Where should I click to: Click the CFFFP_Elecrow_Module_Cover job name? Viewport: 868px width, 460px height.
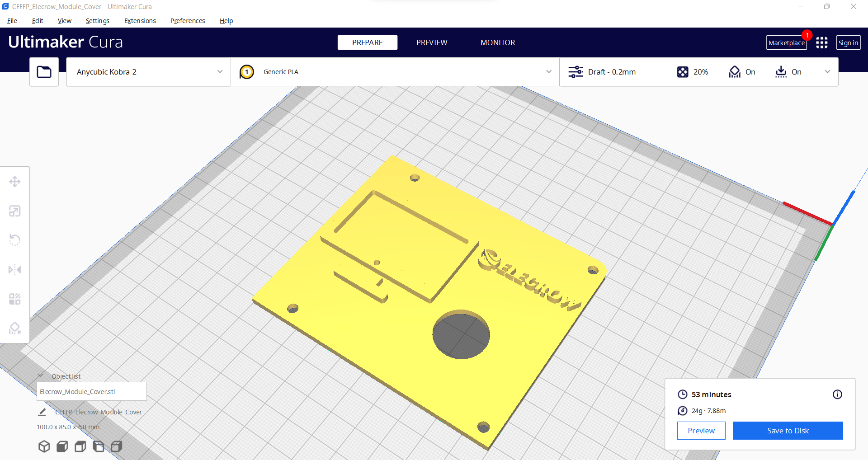[x=99, y=412]
